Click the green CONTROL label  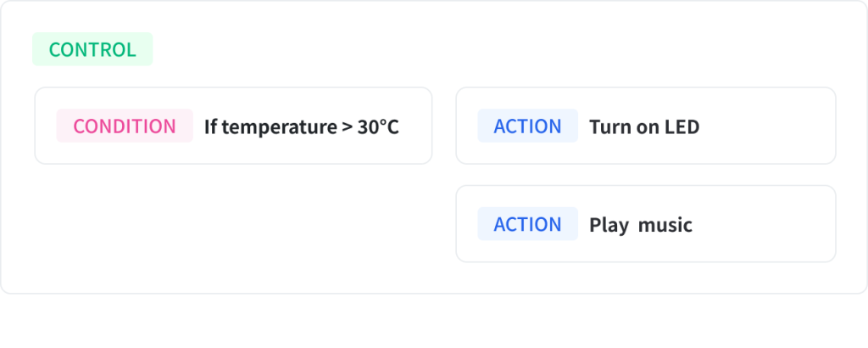click(x=92, y=49)
